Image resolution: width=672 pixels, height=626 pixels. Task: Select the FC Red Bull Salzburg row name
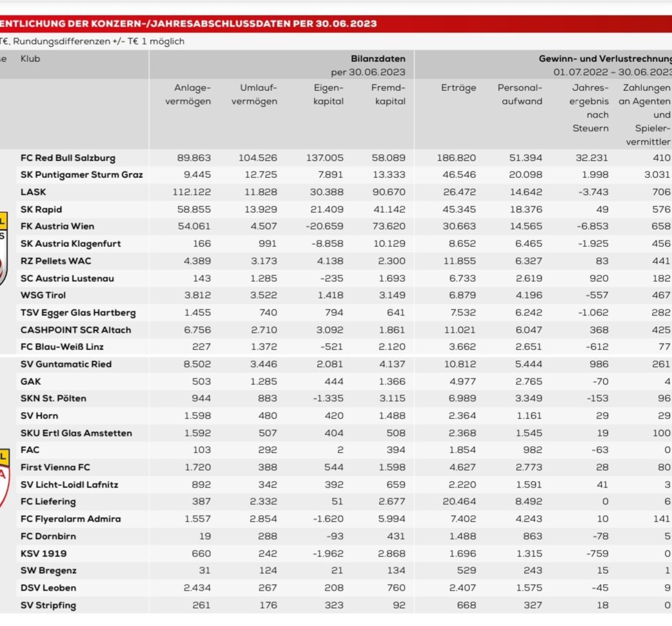point(68,158)
